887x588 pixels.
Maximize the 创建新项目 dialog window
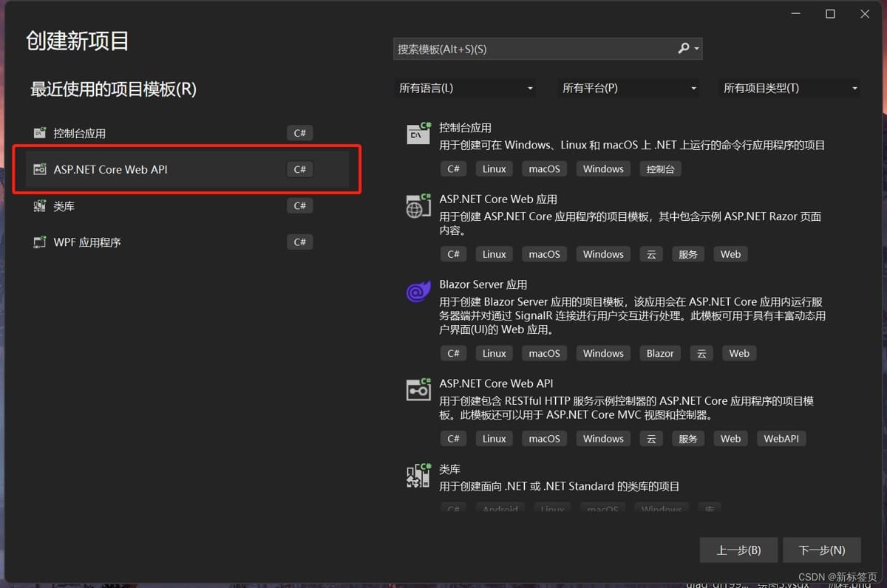(x=830, y=14)
